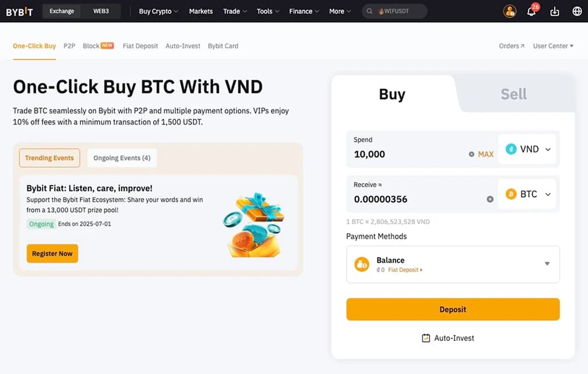Open the language globe icon
This screenshot has width=588, height=374.
[577, 11]
